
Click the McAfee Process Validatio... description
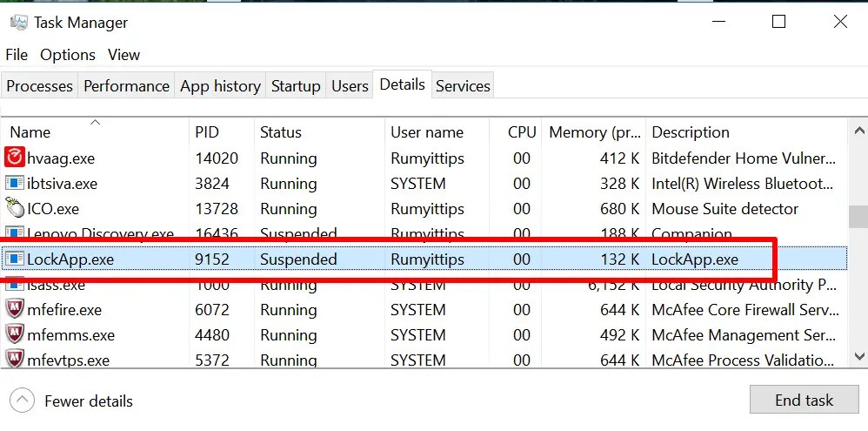743,360
